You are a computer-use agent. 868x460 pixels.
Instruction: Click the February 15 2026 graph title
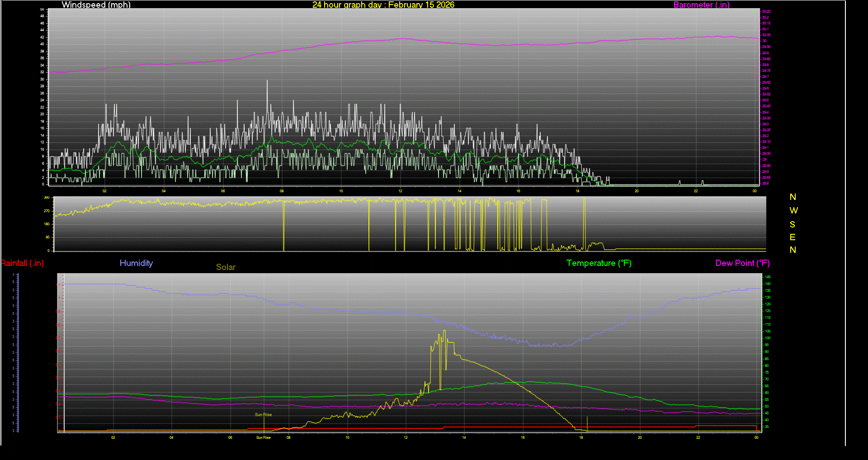pyautogui.click(x=383, y=5)
